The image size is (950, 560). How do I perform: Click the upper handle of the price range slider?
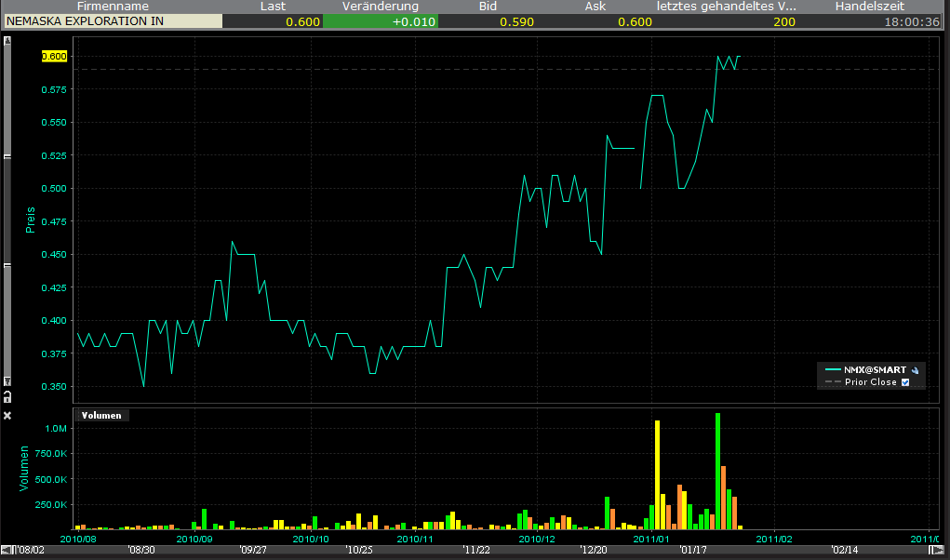[7, 157]
